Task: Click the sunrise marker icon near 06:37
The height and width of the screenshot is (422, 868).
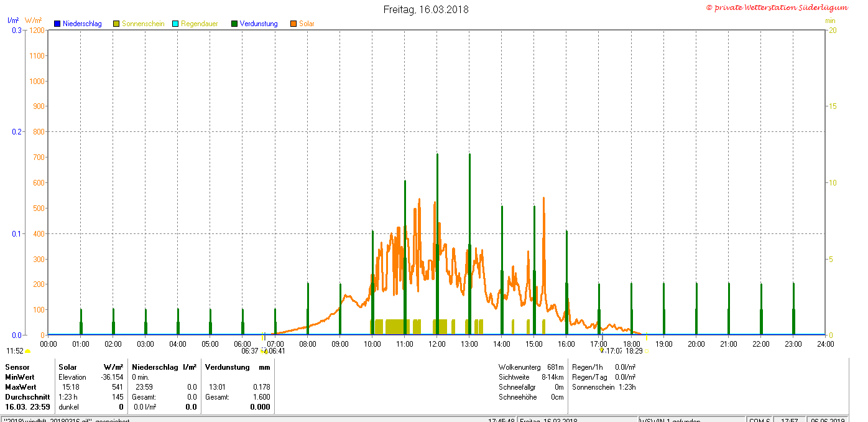Action: [x=264, y=352]
